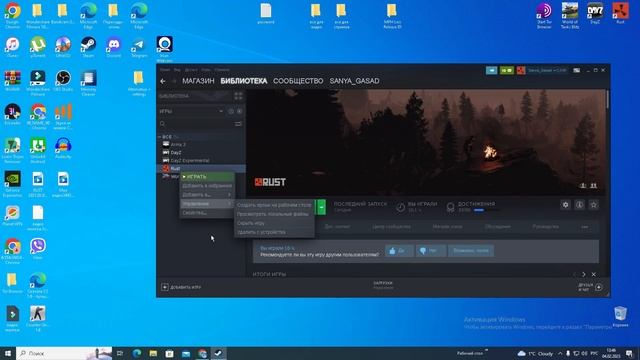Open the СООБЩЕСТВО community tab

pos(298,81)
